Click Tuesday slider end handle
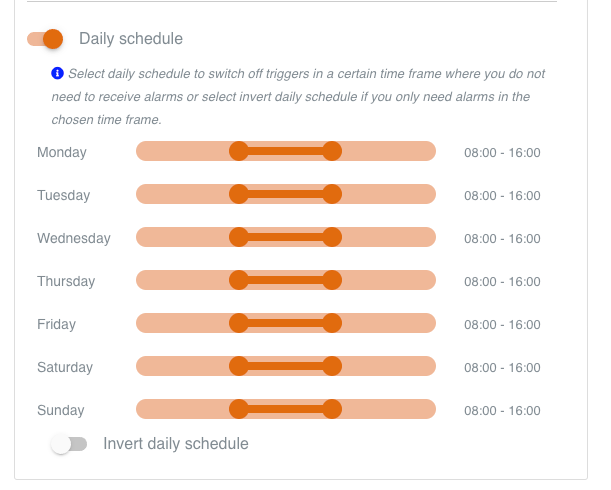This screenshot has height=490, width=611. (332, 194)
